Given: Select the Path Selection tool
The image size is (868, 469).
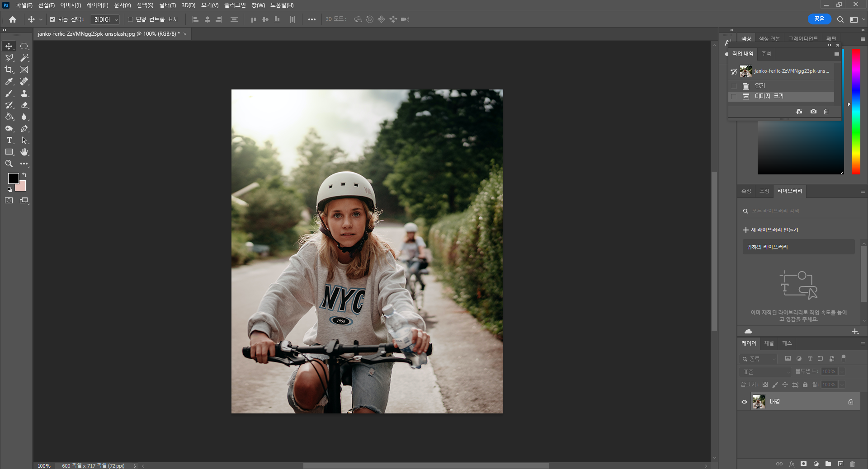Looking at the screenshot, I should (24, 140).
